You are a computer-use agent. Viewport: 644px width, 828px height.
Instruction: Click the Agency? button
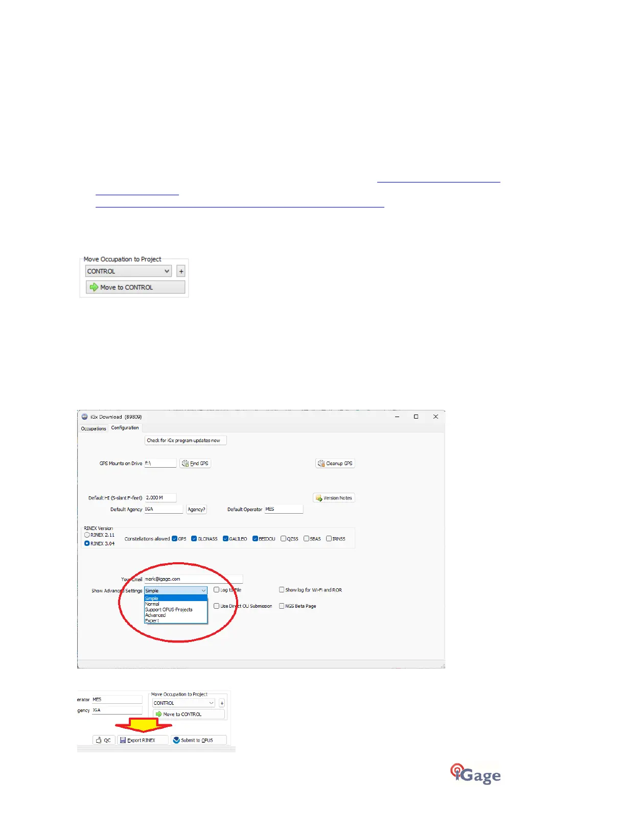[196, 510]
